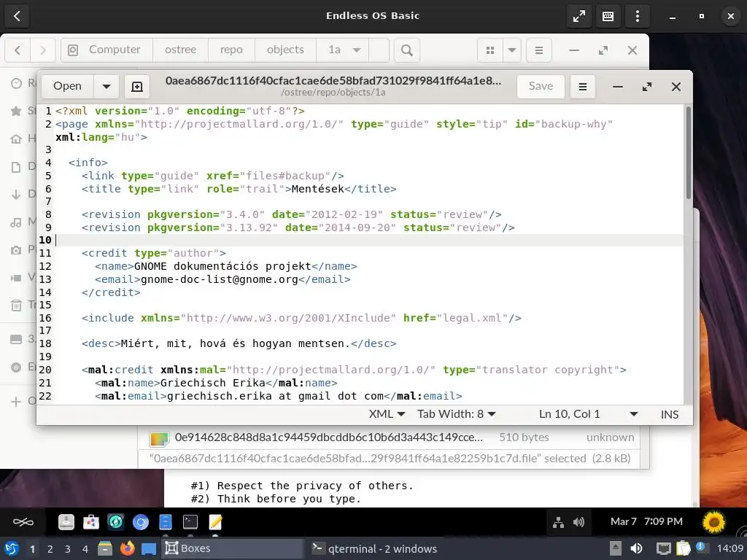Screen dimensions: 747x560
Task: Go back in the file manager
Action: click(x=18, y=50)
